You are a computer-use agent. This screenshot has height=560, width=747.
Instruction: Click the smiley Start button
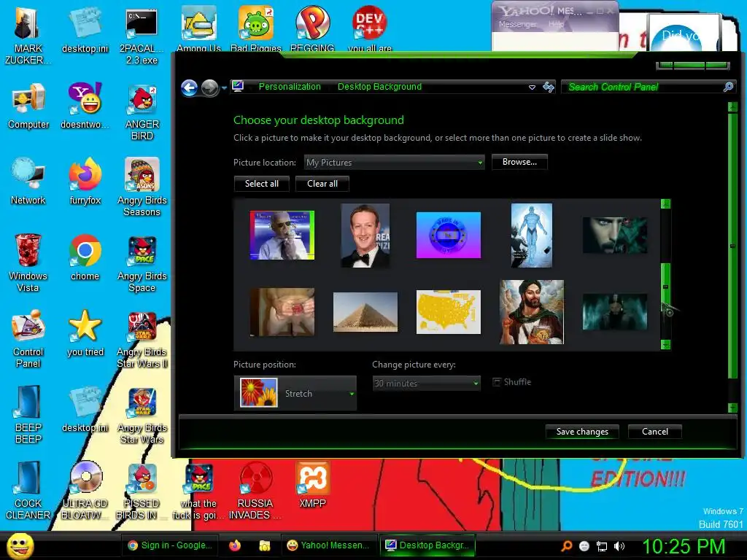click(20, 546)
